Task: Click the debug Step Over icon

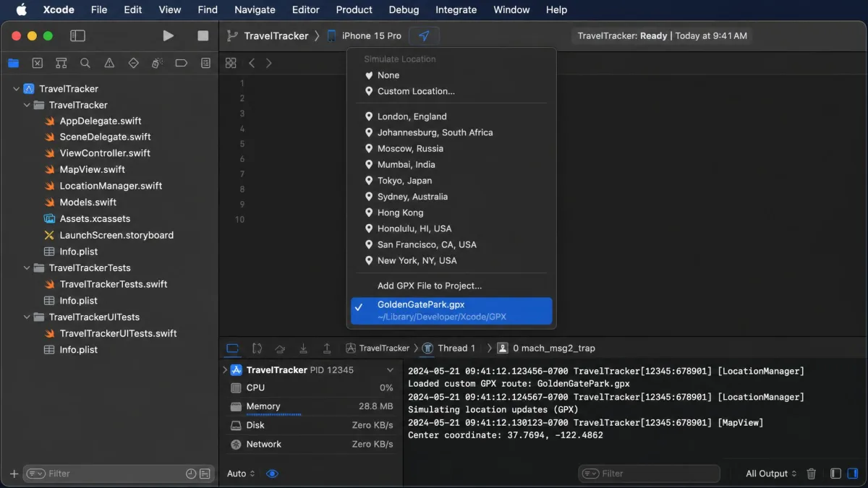Action: tap(281, 348)
